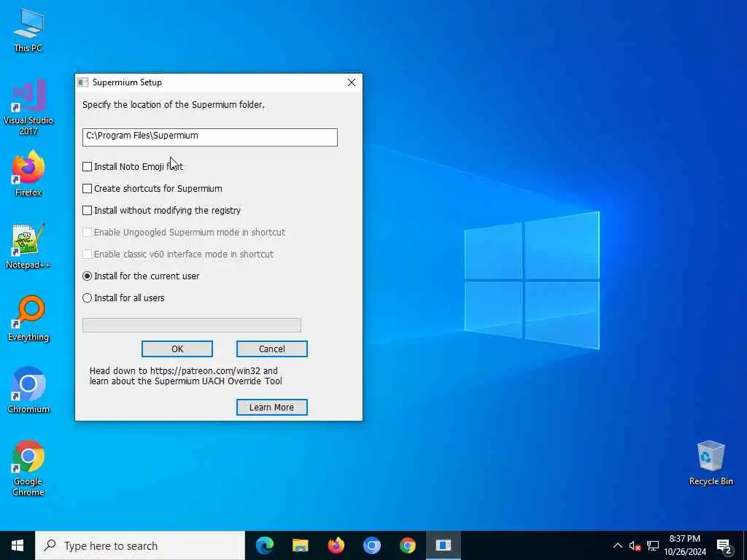Check Create shortcuts for Supermium

[x=88, y=189]
